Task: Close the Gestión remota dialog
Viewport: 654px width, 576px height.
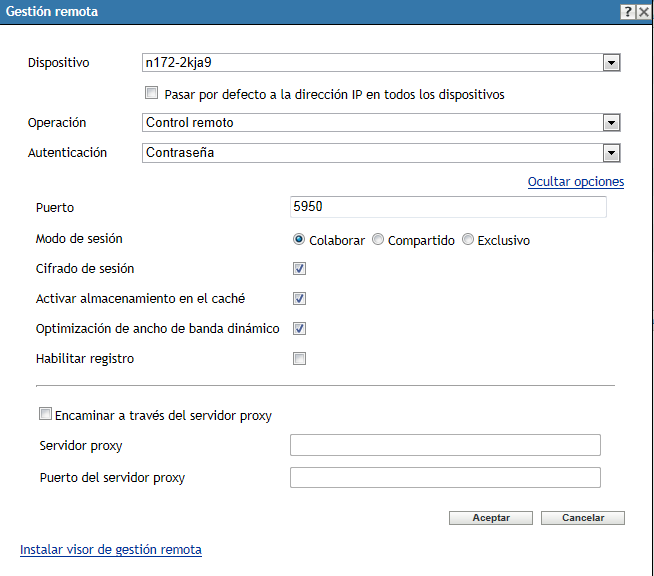Action: [x=644, y=11]
